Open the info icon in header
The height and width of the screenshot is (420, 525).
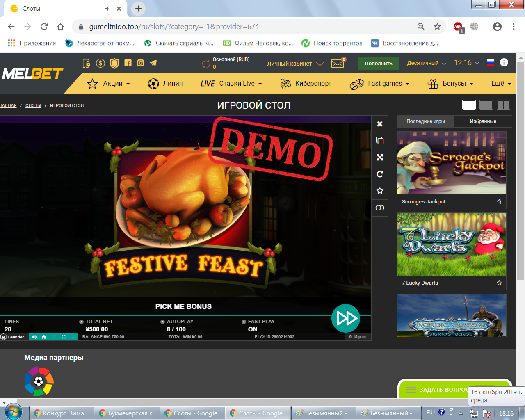coord(504,62)
